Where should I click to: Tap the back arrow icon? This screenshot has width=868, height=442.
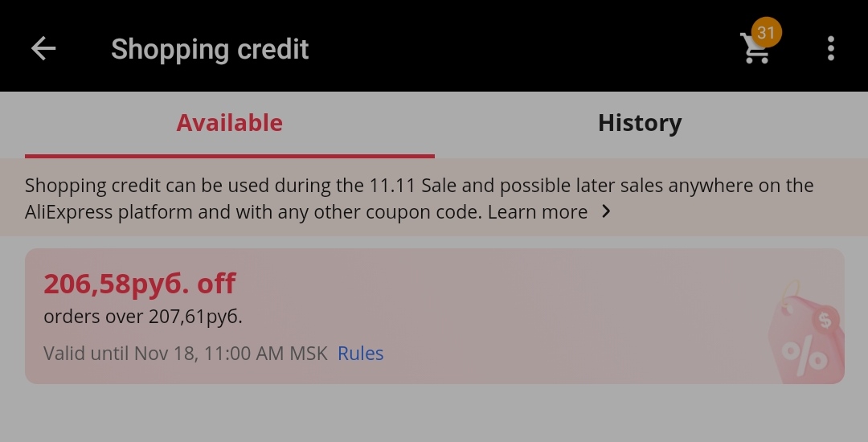[43, 49]
